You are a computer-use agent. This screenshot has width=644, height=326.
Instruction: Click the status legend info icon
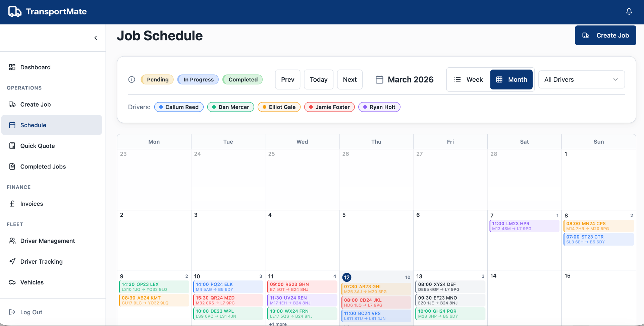tap(132, 79)
